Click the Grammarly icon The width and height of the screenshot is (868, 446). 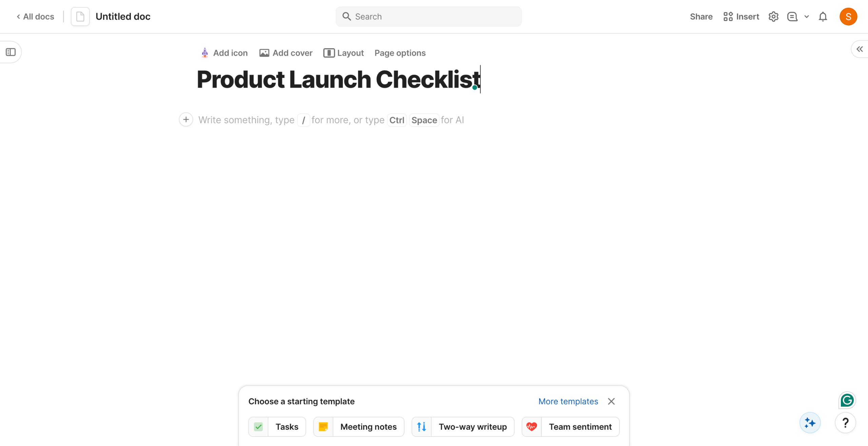pos(847,401)
